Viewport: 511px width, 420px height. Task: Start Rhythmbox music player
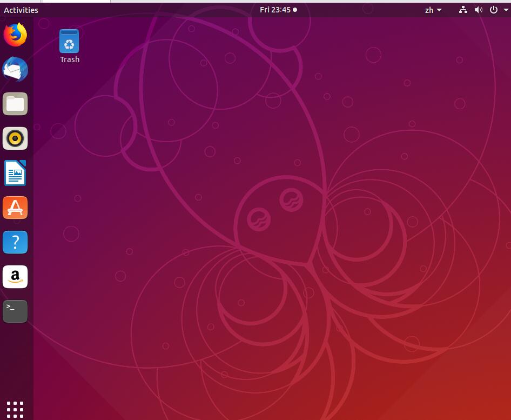tap(15, 139)
